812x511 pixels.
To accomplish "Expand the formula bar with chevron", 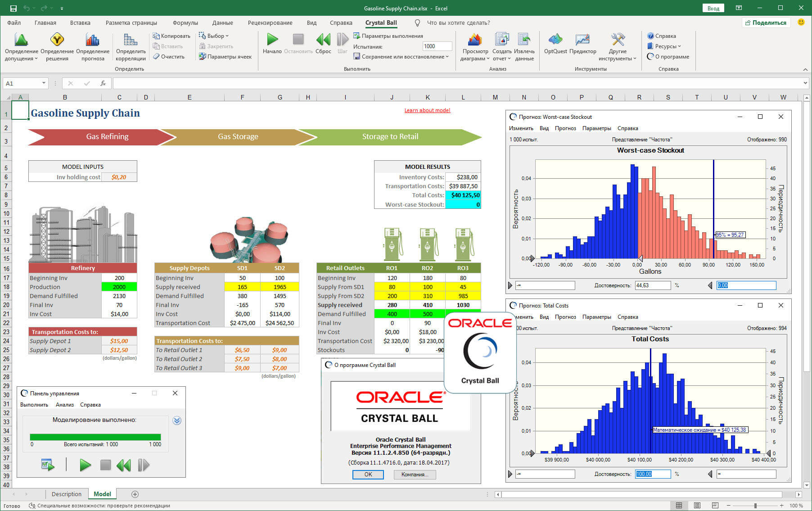I will [x=805, y=83].
